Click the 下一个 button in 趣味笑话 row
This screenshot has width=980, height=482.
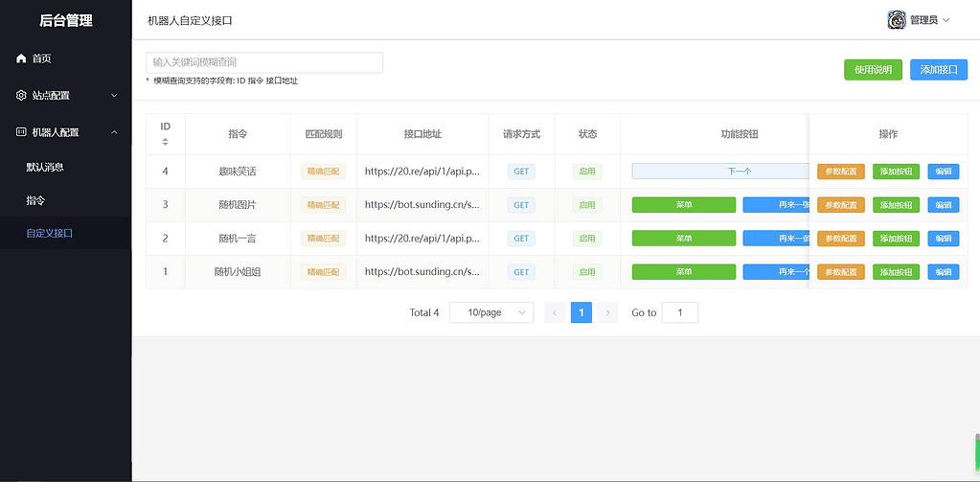(x=720, y=172)
